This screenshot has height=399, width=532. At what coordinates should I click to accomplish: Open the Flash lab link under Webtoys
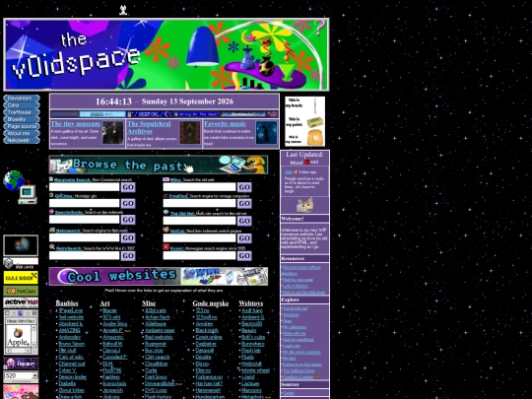[x=251, y=351]
